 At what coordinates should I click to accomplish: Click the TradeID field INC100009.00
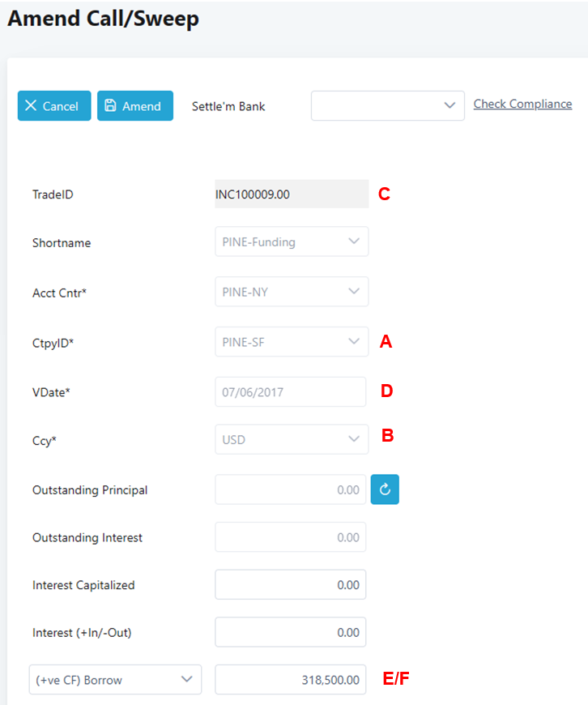(x=292, y=194)
